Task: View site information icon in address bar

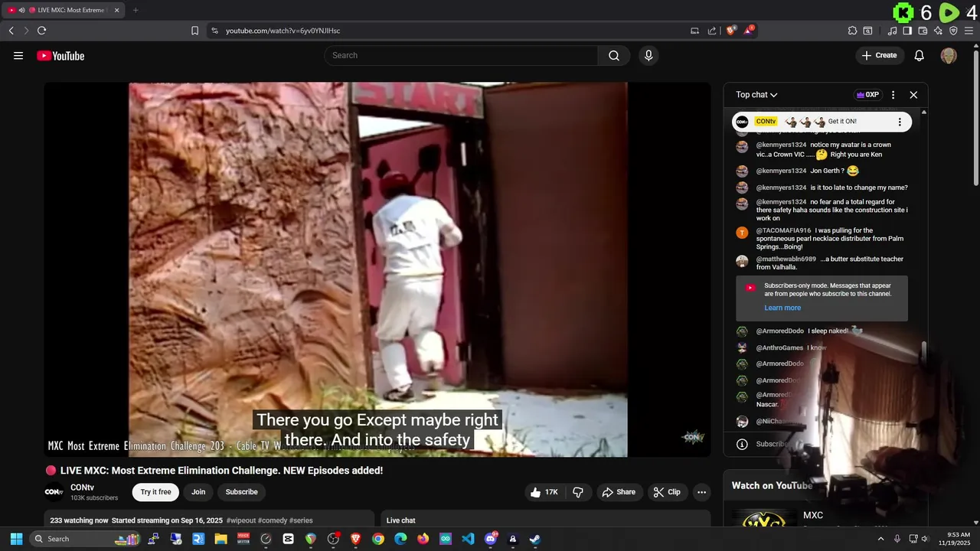Action: pyautogui.click(x=214, y=31)
